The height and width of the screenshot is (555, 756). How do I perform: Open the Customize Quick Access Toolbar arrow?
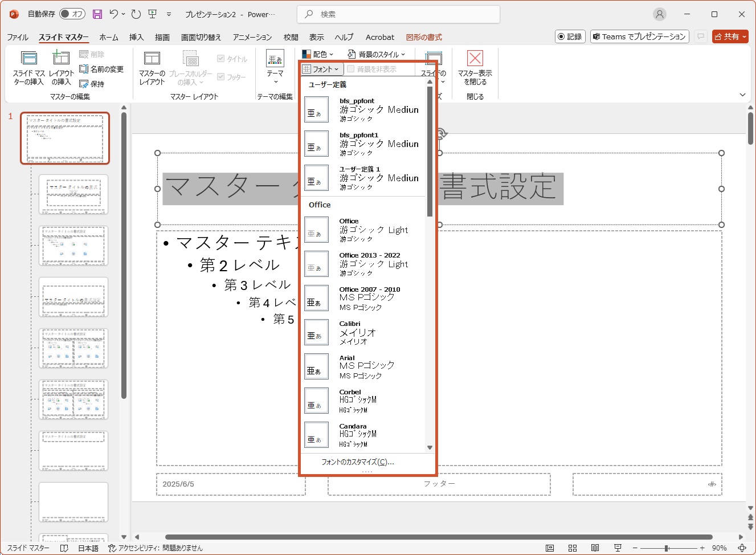click(169, 14)
